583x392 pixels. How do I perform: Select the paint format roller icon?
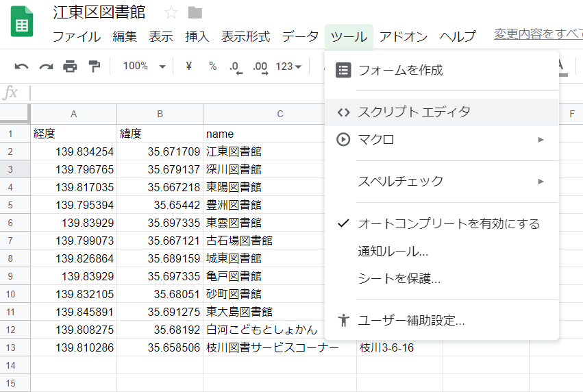point(95,66)
